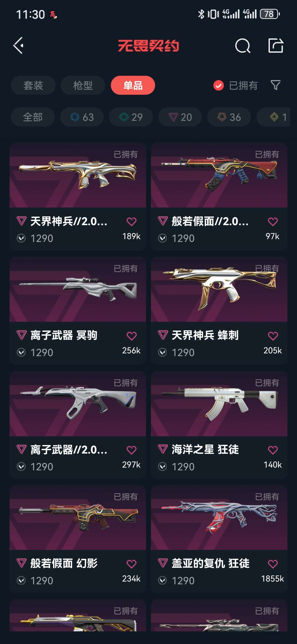Screen dimensions: 297x644
Task: Open the filter funnel icon
Action: click(x=276, y=85)
